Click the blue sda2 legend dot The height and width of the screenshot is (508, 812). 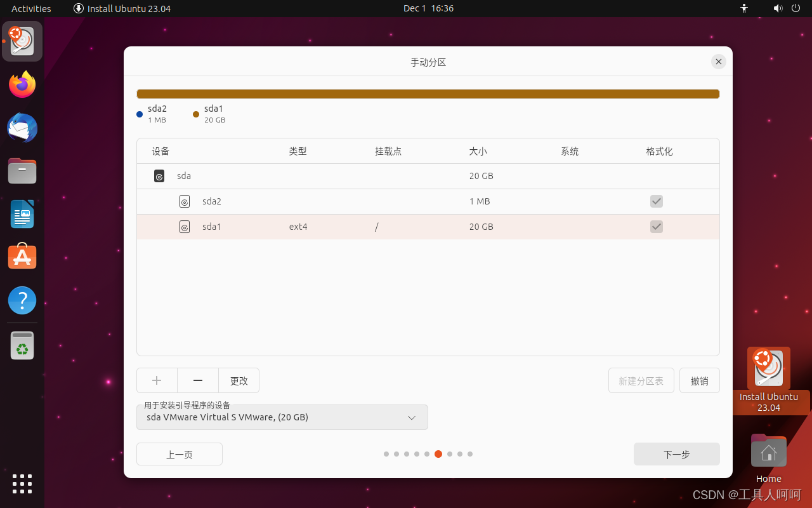(x=140, y=114)
